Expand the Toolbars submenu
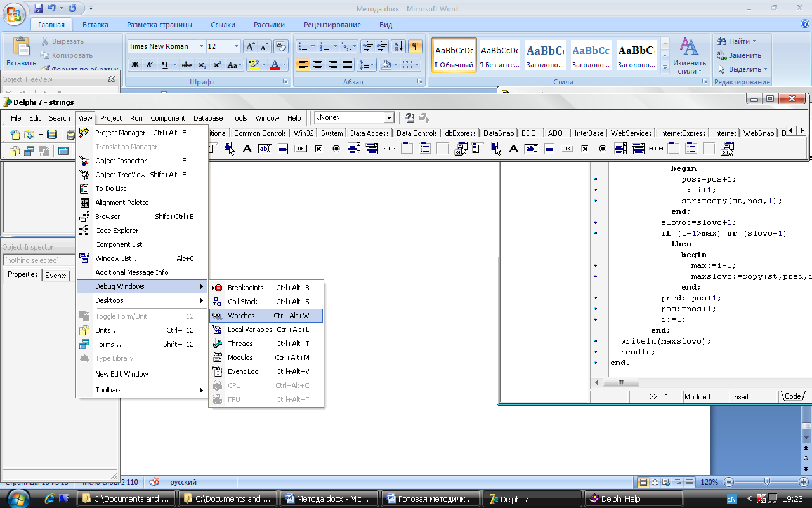The height and width of the screenshot is (508, 812). [x=143, y=390]
